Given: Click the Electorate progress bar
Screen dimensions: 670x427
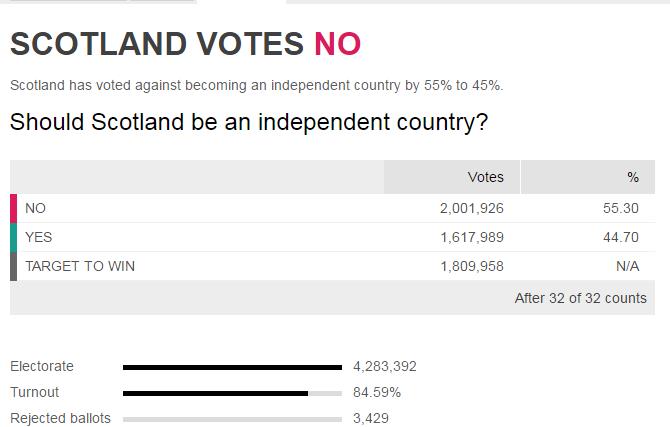Looking at the screenshot, I should [232, 367].
